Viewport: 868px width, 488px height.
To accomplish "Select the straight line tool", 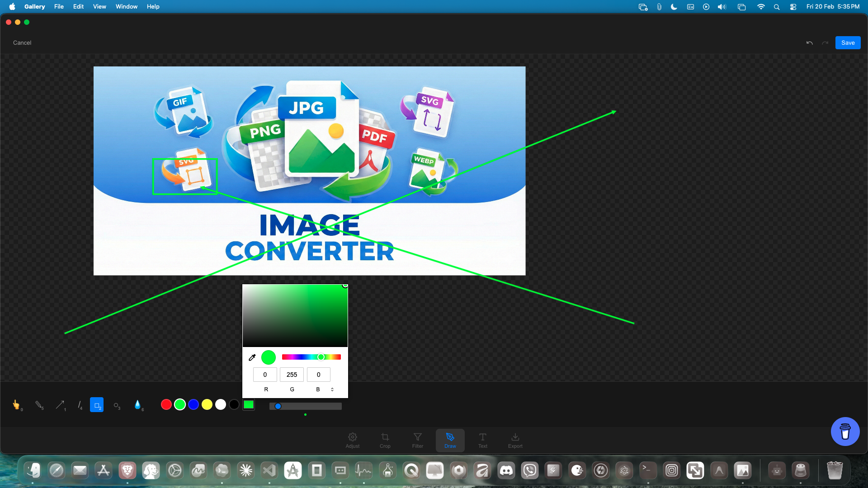I will click(79, 405).
